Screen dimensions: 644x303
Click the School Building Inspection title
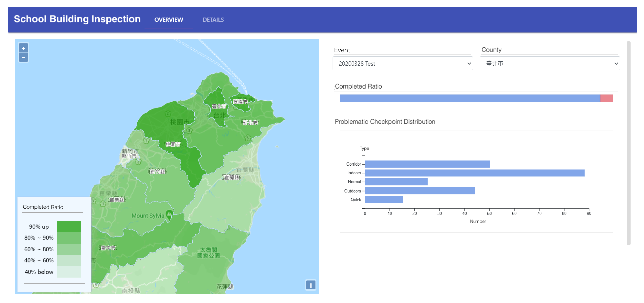[x=77, y=19]
